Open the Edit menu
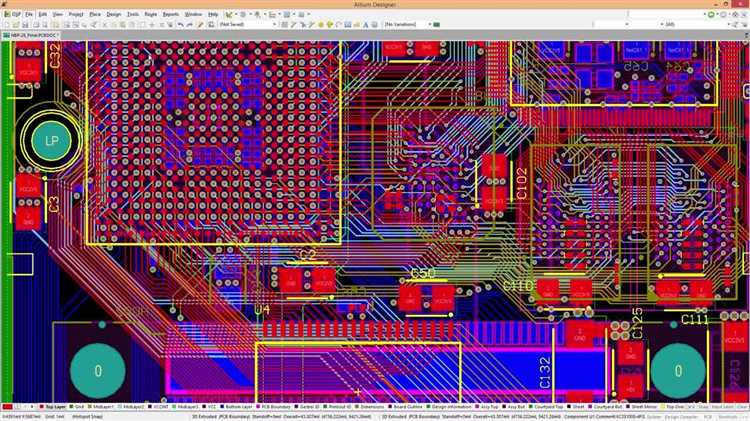This screenshot has width=750, height=421. click(x=43, y=14)
